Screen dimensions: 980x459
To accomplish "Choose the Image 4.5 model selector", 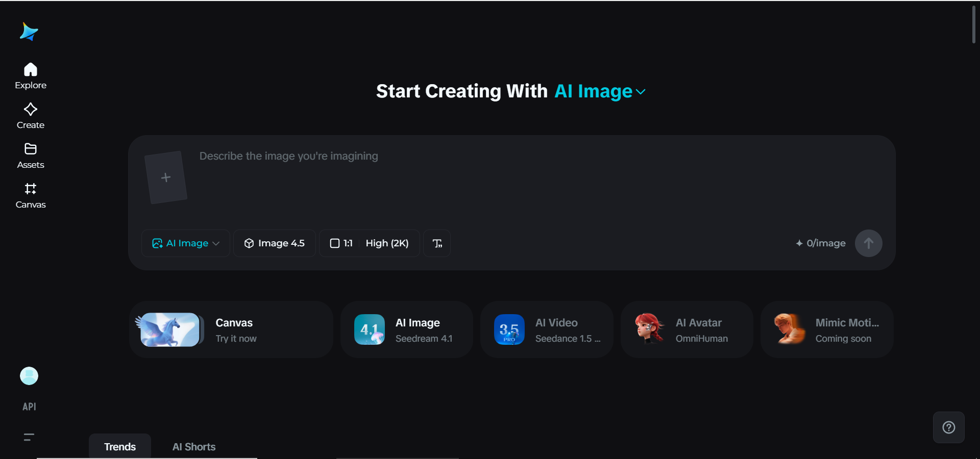I will tap(275, 243).
